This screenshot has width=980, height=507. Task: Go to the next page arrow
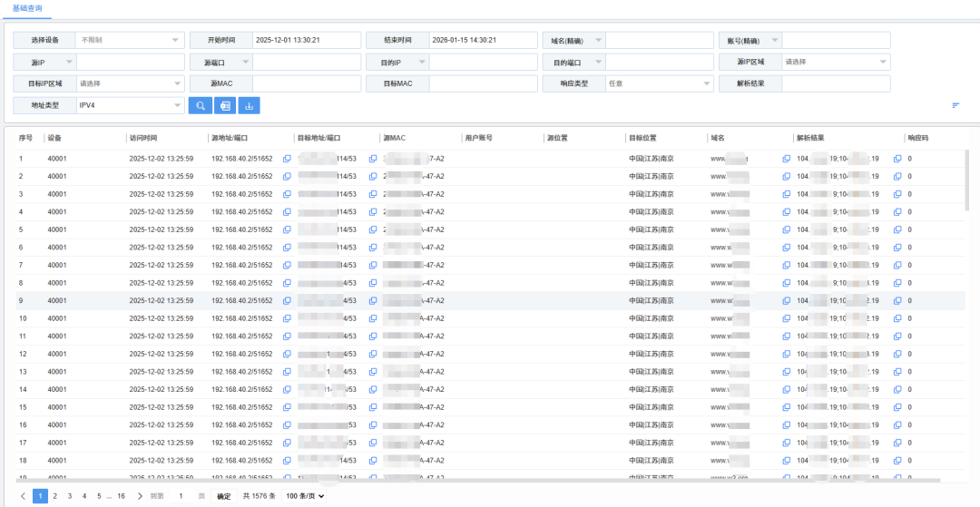coord(140,496)
